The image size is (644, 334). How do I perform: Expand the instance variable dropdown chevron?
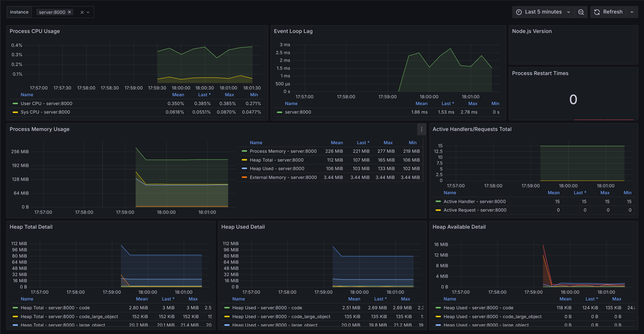(88, 12)
